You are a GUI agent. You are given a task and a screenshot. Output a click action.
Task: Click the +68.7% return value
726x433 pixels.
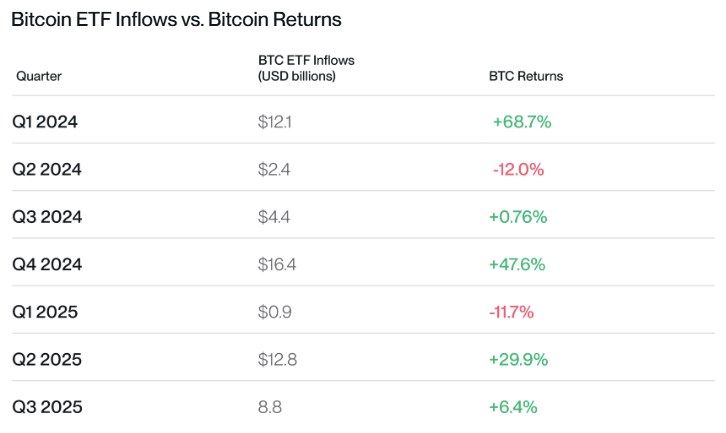pos(521,122)
